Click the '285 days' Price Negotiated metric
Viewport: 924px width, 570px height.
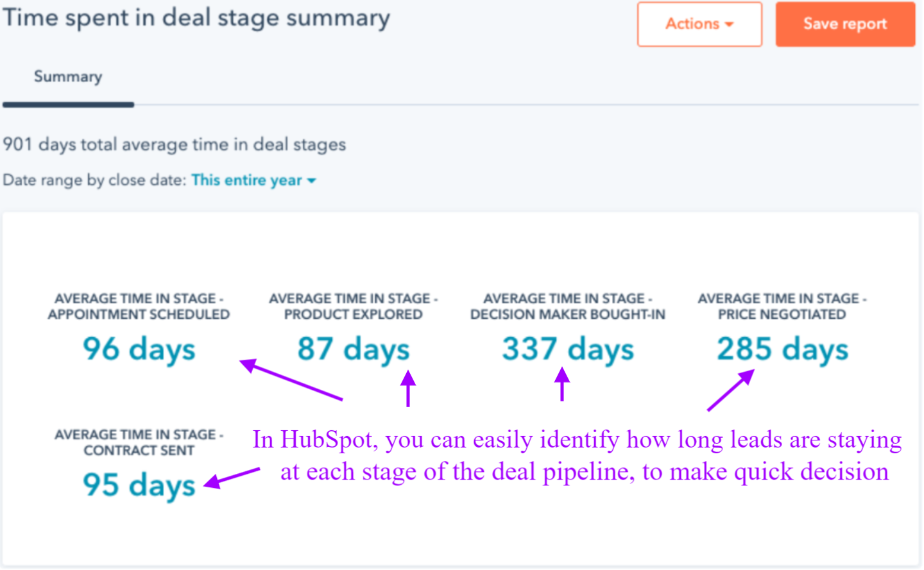tap(782, 349)
